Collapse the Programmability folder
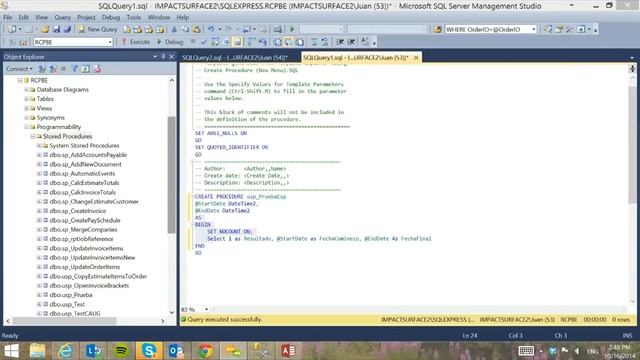The image size is (640, 360). pos(26,127)
